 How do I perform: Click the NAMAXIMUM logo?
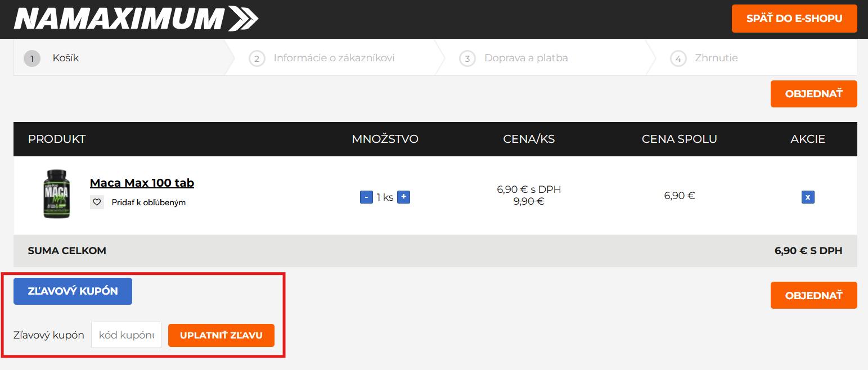[x=136, y=19]
